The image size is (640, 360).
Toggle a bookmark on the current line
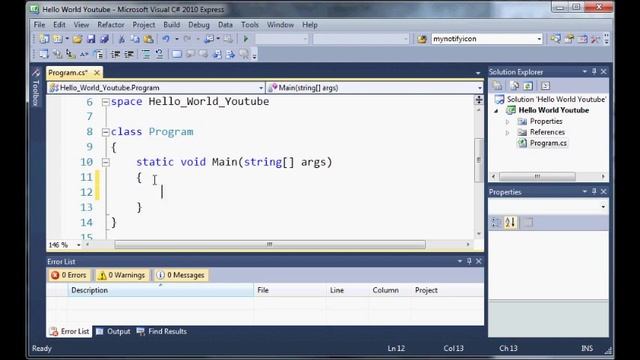pyautogui.click(x=176, y=54)
